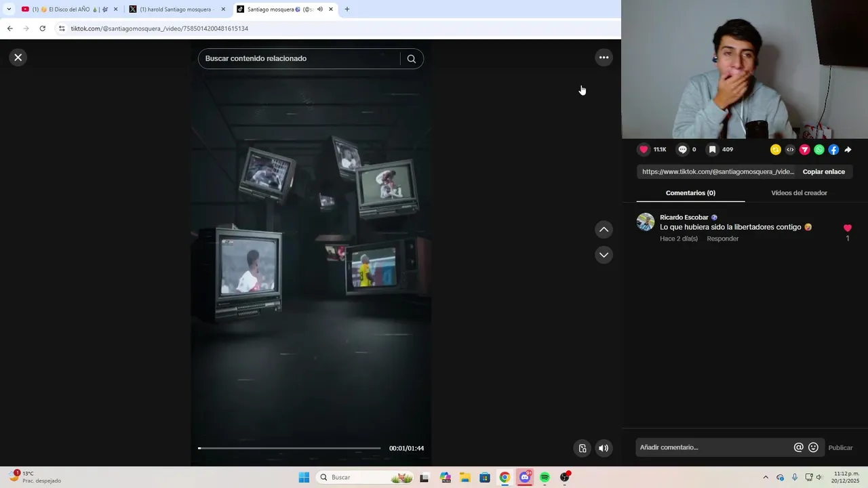This screenshot has height=488, width=868.
Task: Open a new browser tab with plus
Action: [x=347, y=9]
